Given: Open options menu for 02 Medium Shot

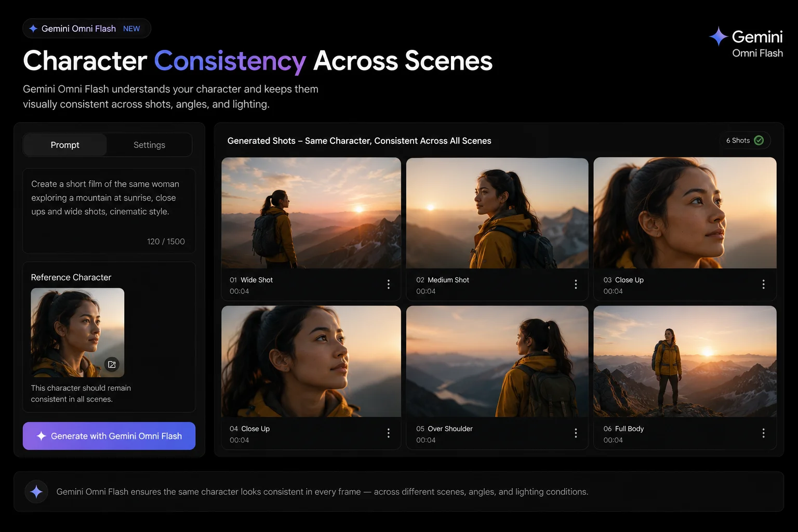Looking at the screenshot, I should pos(576,284).
